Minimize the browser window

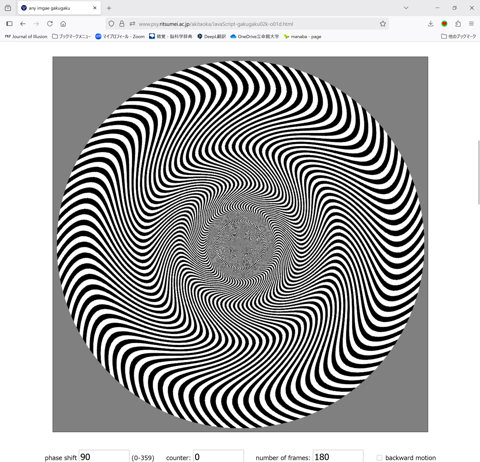click(x=437, y=8)
